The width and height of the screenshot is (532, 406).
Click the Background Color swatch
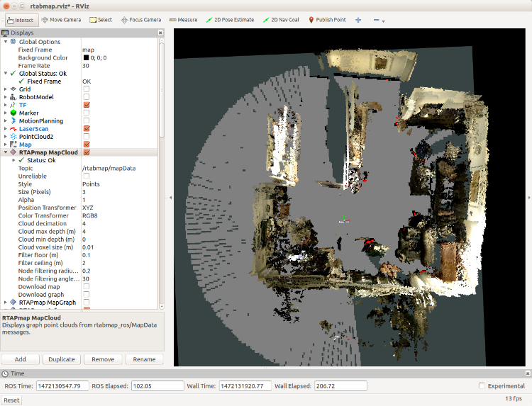85,57
